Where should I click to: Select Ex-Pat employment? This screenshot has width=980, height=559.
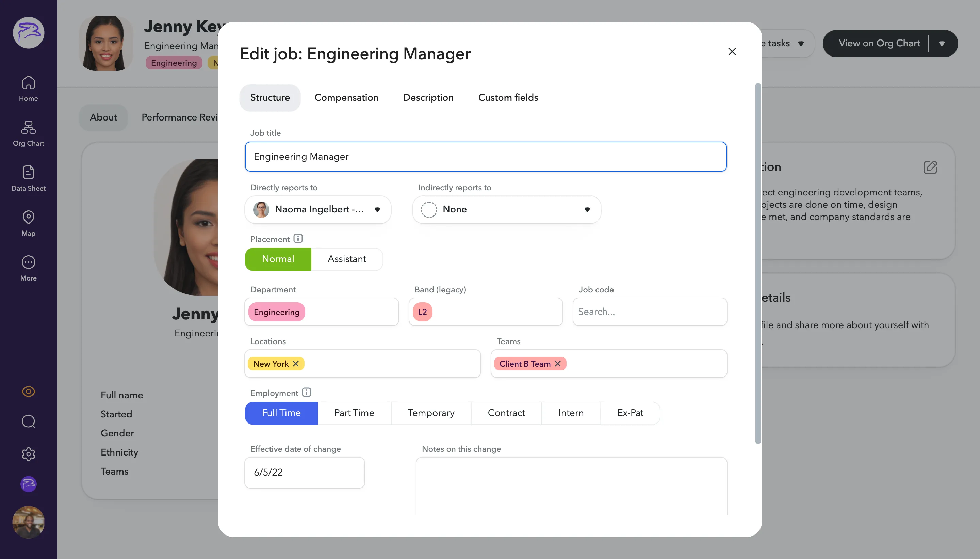click(630, 413)
